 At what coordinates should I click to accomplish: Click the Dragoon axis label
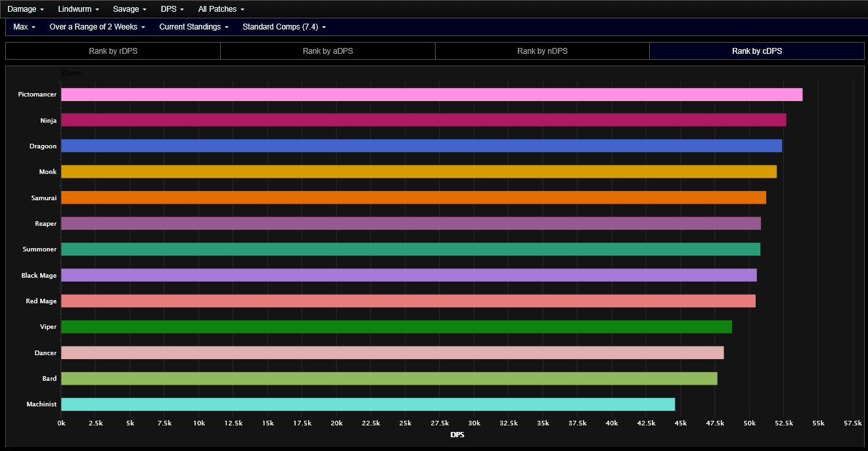point(43,146)
